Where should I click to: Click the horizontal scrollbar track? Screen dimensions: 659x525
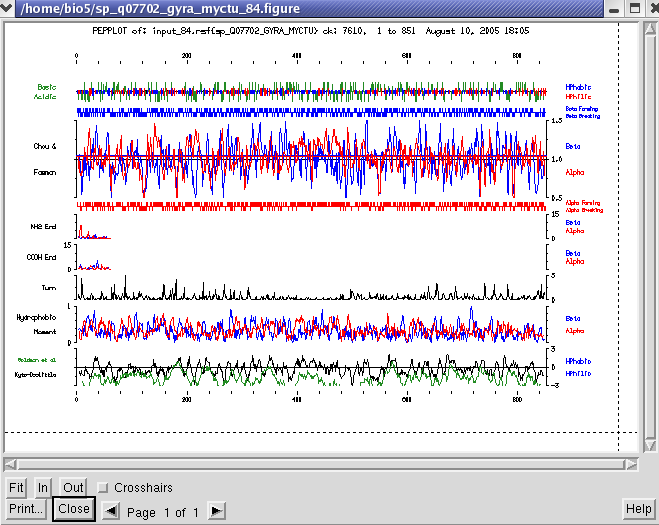coord(320,464)
